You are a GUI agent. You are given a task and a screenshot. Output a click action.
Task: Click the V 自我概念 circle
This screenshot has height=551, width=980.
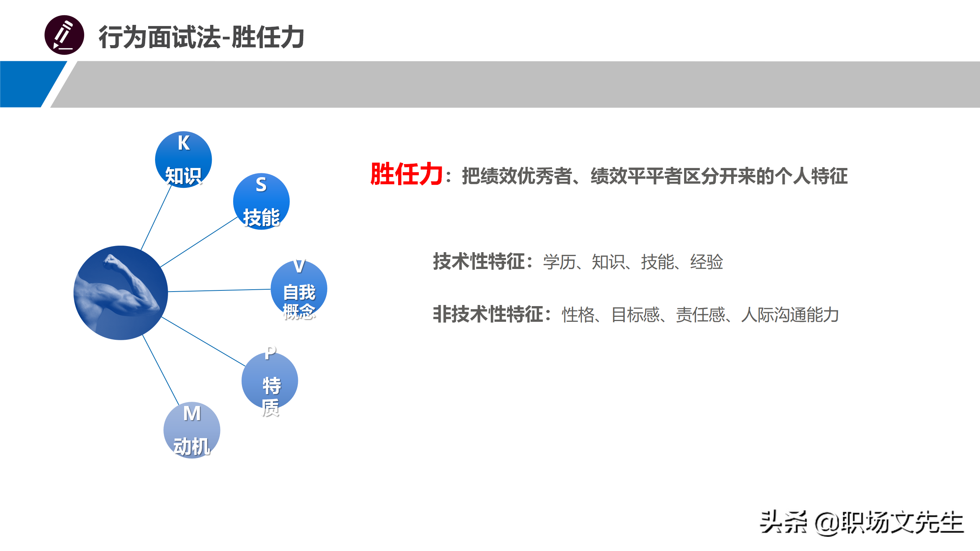pos(299,289)
